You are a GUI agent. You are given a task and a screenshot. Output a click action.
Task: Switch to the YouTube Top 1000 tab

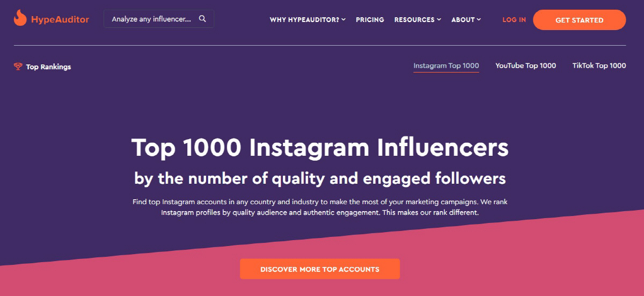click(525, 66)
